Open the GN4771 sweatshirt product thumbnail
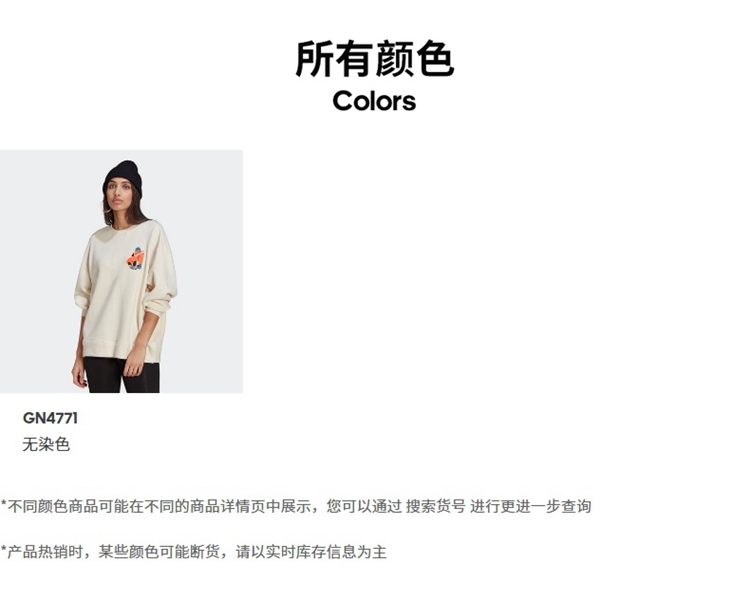This screenshot has height=601, width=750. [x=121, y=271]
